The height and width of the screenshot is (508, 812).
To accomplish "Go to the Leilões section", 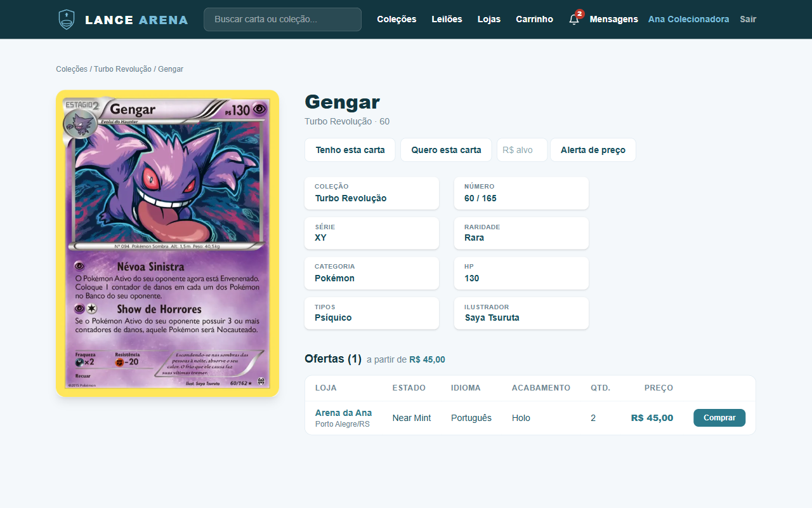I will pyautogui.click(x=447, y=20).
